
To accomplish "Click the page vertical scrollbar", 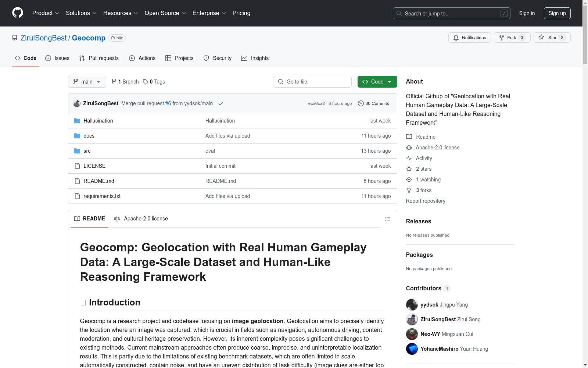I will coord(585,184).
